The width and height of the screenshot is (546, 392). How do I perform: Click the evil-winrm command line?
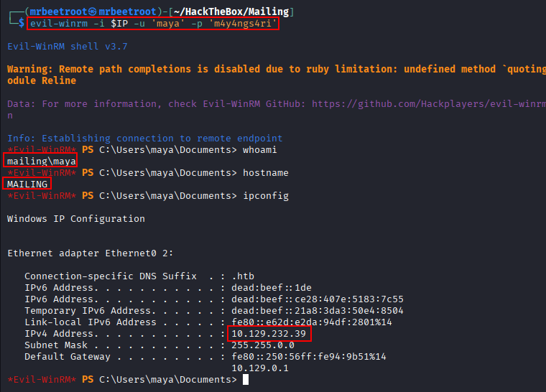click(153, 23)
